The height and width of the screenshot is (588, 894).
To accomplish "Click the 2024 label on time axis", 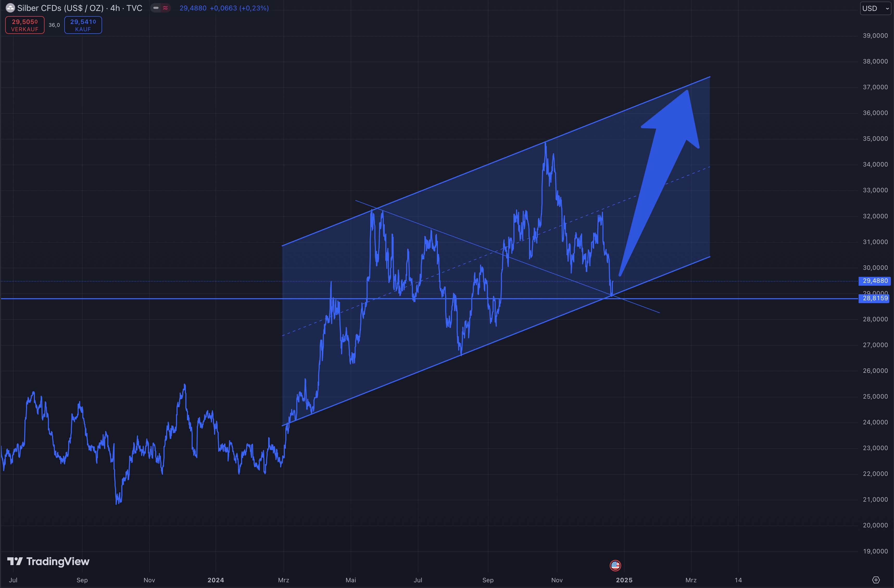I will coord(216,580).
